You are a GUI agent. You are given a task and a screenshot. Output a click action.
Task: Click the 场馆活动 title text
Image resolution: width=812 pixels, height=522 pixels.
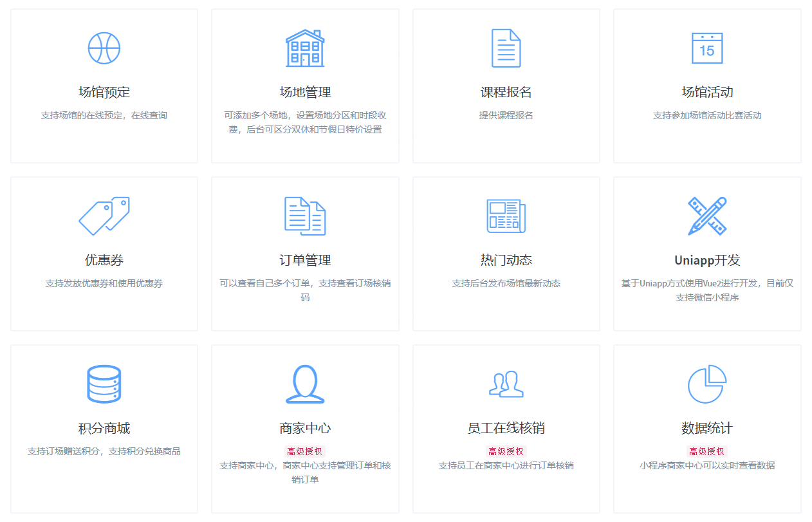click(707, 92)
